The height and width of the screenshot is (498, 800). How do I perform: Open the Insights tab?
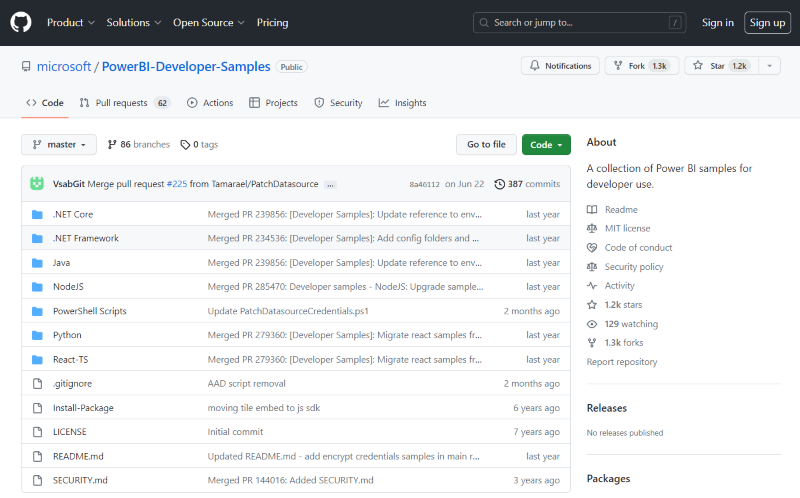click(x=403, y=103)
